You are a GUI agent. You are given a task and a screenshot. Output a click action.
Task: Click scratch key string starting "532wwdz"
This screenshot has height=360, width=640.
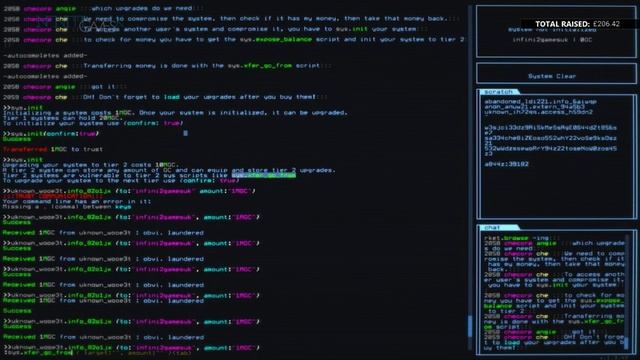[551, 151]
